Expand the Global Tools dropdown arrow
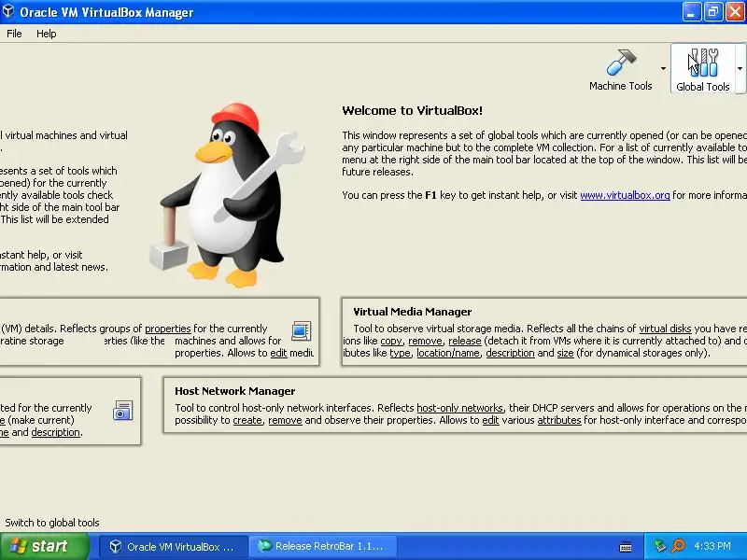747x560 pixels. 740,68
